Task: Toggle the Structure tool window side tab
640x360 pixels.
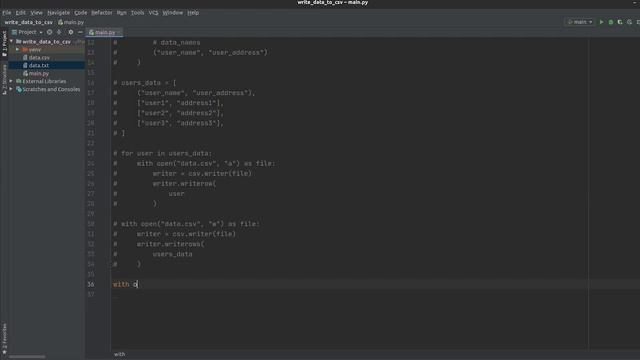Action: pos(4,79)
